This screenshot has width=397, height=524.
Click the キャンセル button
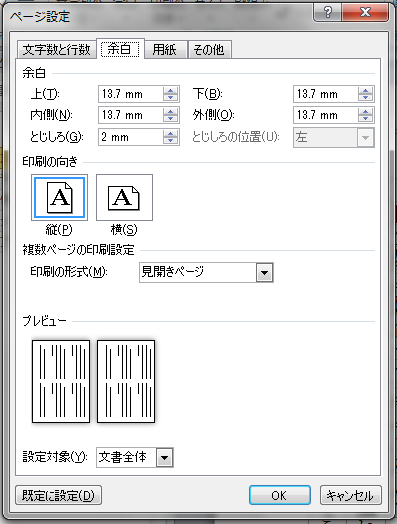point(350,495)
